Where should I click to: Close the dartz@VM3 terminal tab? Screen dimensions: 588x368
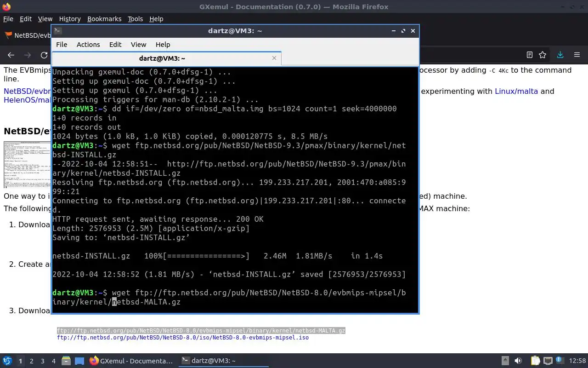click(x=274, y=58)
